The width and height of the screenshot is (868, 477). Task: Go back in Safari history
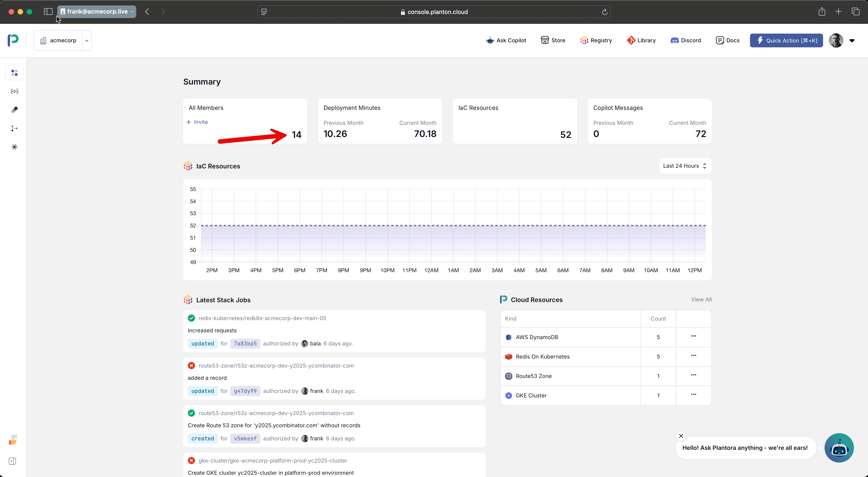[x=147, y=12]
